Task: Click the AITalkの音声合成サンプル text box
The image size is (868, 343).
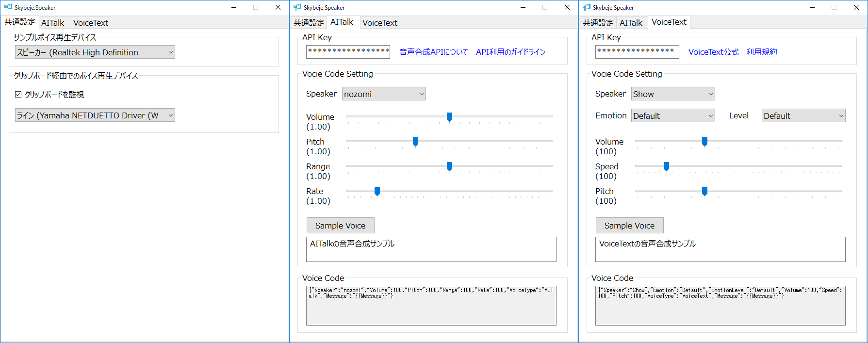Action: [x=431, y=249]
